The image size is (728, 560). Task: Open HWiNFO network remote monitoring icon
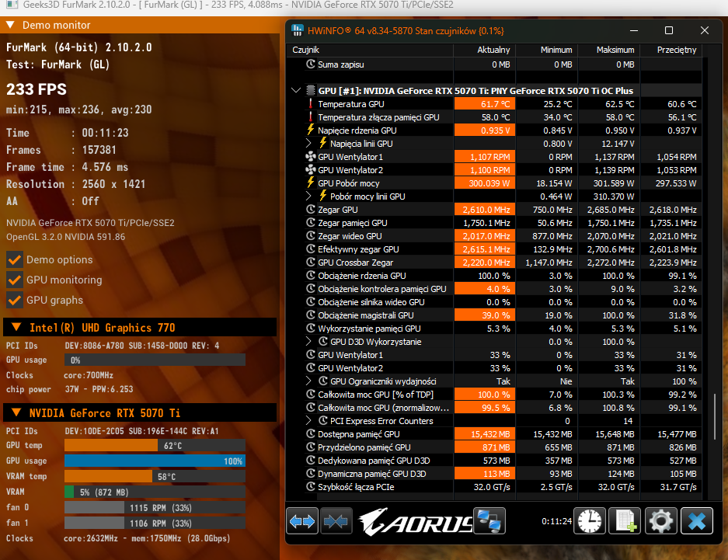tap(489, 521)
